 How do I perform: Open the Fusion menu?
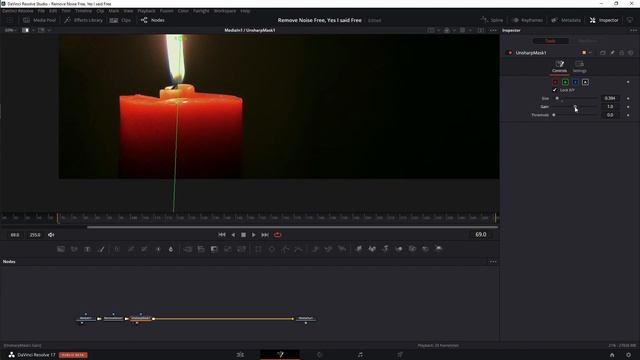[166, 11]
